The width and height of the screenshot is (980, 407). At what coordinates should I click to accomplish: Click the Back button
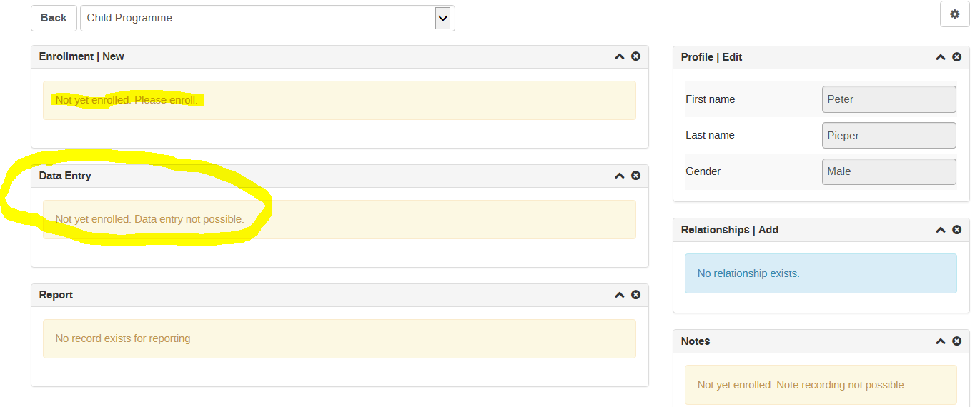[54, 18]
